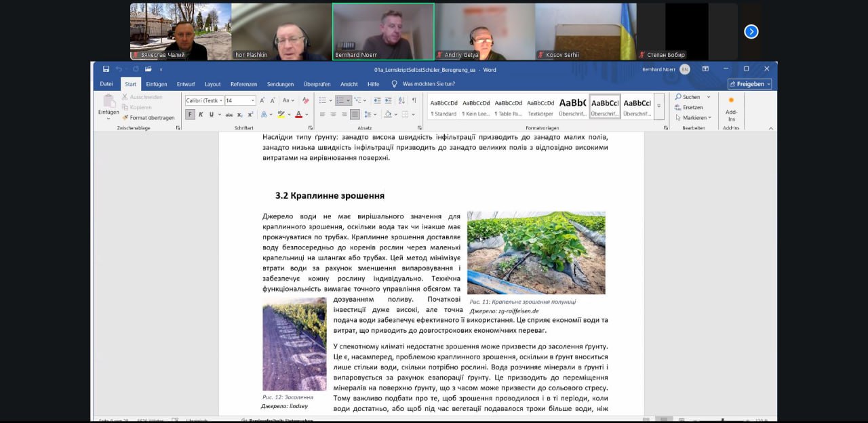Show paragraph marks with the pilcrow icon
Image resolution: width=868 pixels, height=423 pixels.
tap(414, 100)
